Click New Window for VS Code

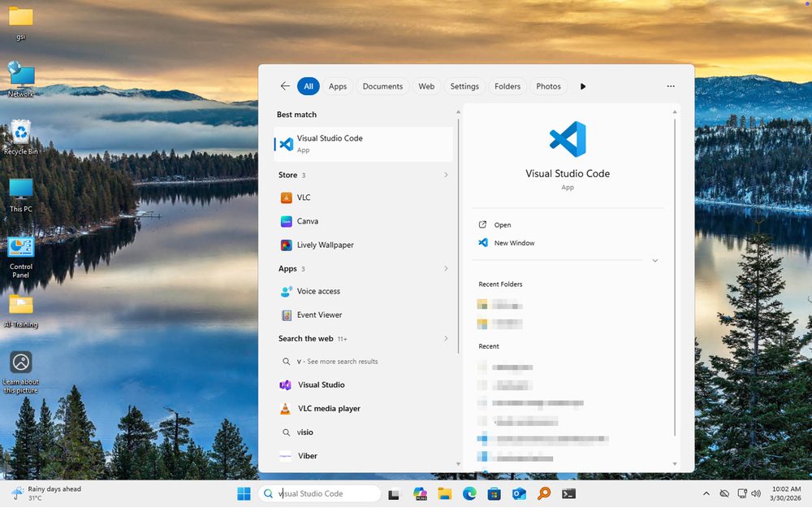514,243
